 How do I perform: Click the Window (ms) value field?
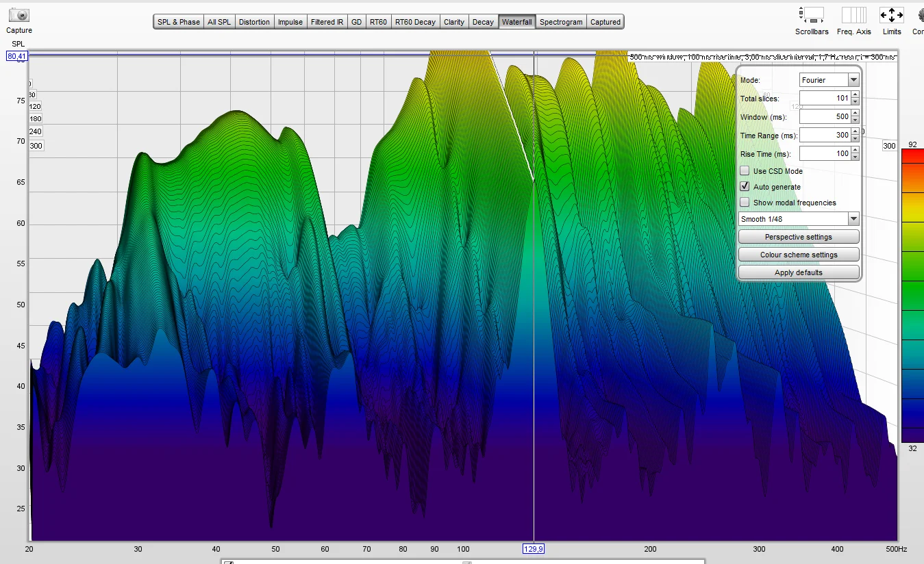coord(825,117)
